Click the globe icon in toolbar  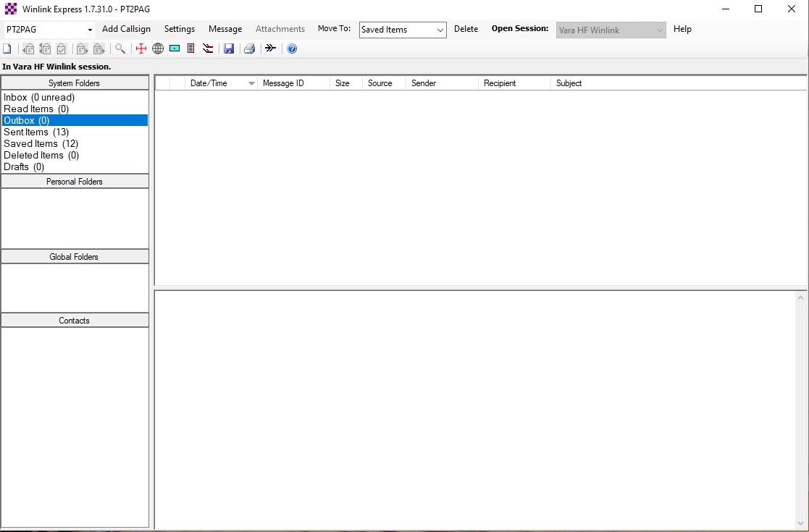[158, 48]
